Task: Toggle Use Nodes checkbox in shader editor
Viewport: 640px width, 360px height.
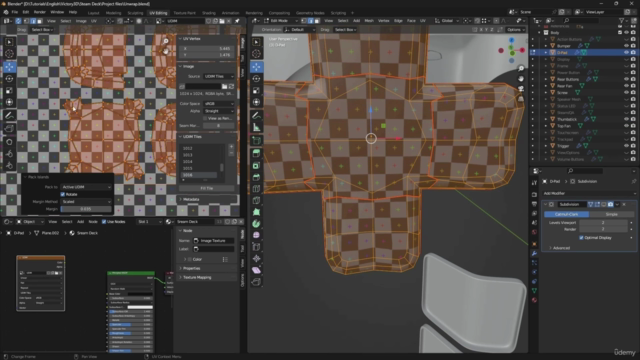Action: click(x=104, y=222)
